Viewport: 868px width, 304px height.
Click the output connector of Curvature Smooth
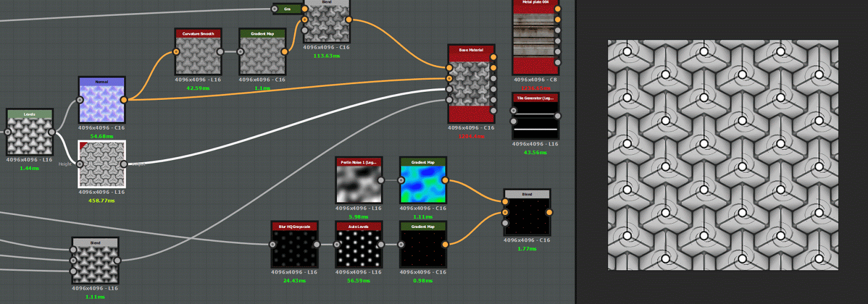click(220, 52)
